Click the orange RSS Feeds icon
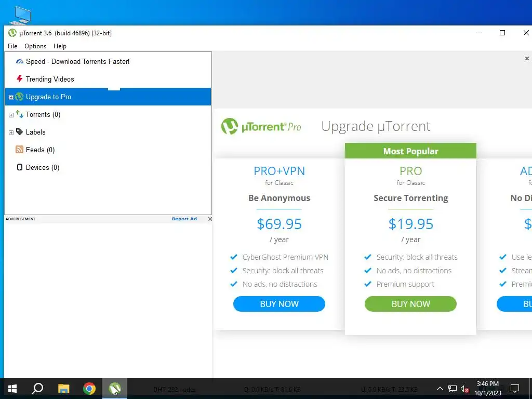Image resolution: width=532 pixels, height=399 pixels. [x=20, y=149]
